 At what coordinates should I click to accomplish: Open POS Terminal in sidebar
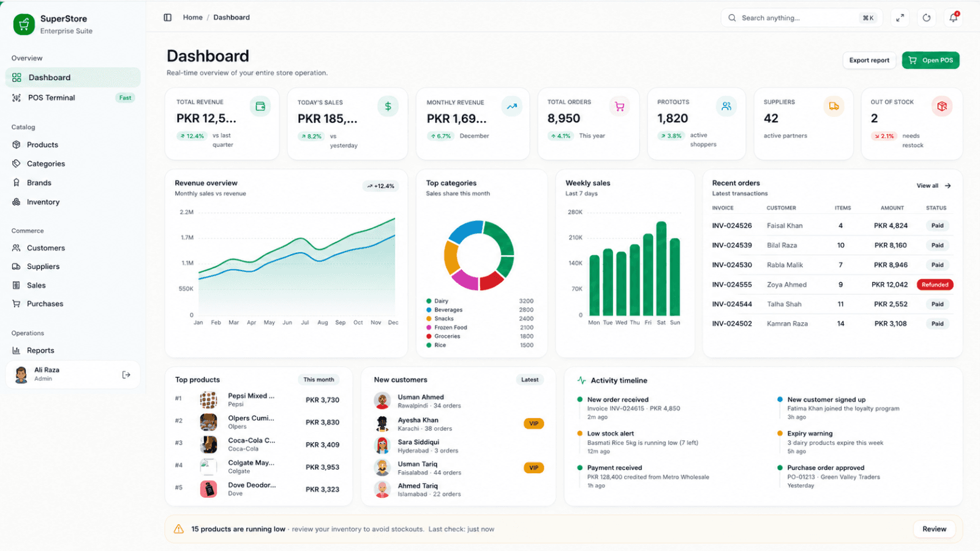(73, 97)
